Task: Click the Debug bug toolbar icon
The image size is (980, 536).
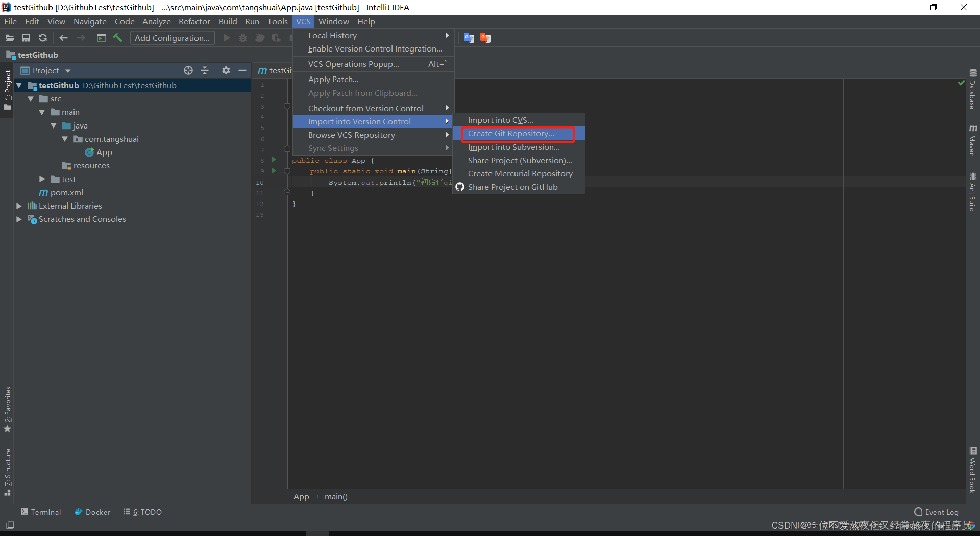Action: click(x=243, y=38)
